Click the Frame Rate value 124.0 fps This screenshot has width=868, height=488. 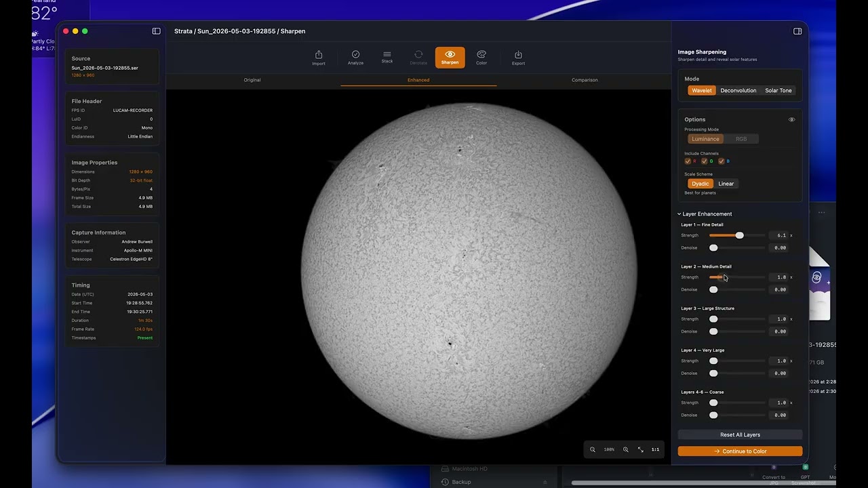point(143,329)
